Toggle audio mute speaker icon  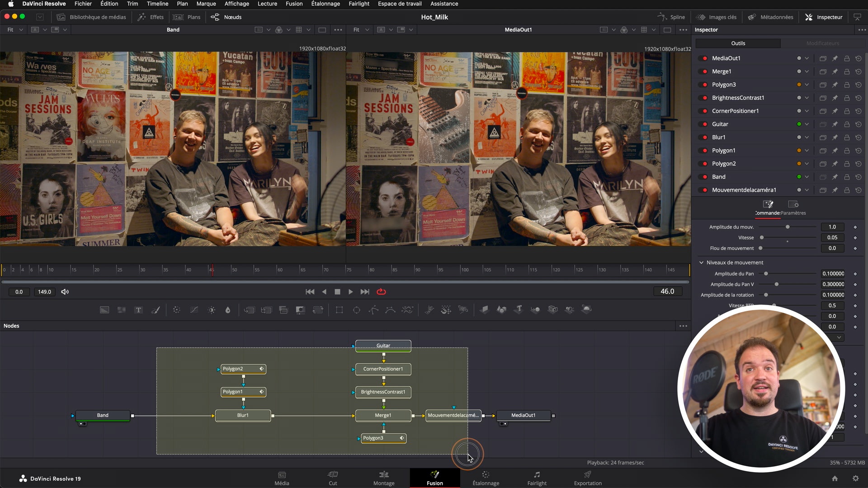point(65,292)
